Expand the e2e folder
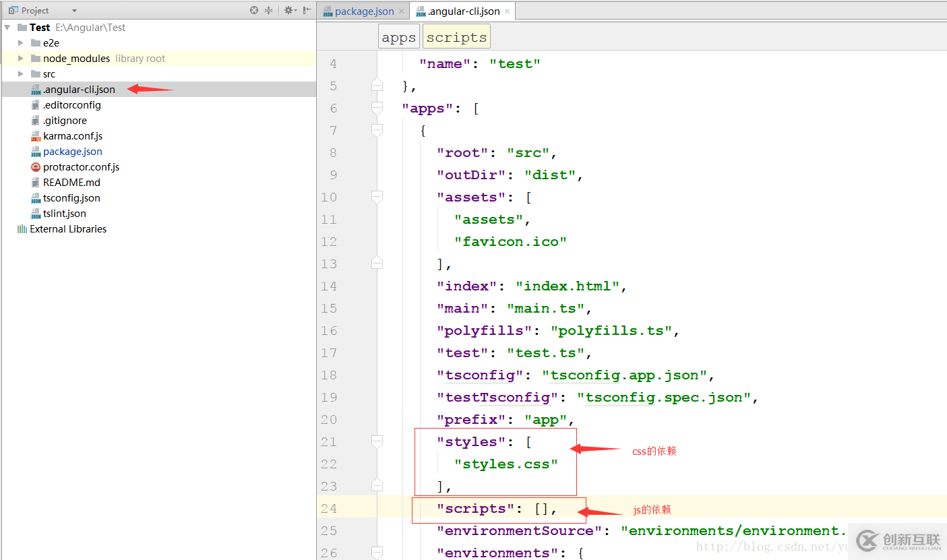 pyautogui.click(x=21, y=43)
